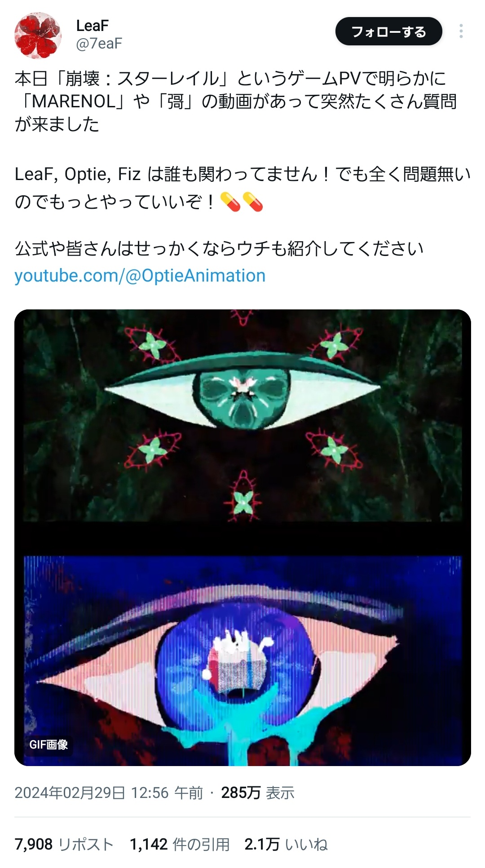Open the GIF image of the eyes

click(242, 538)
